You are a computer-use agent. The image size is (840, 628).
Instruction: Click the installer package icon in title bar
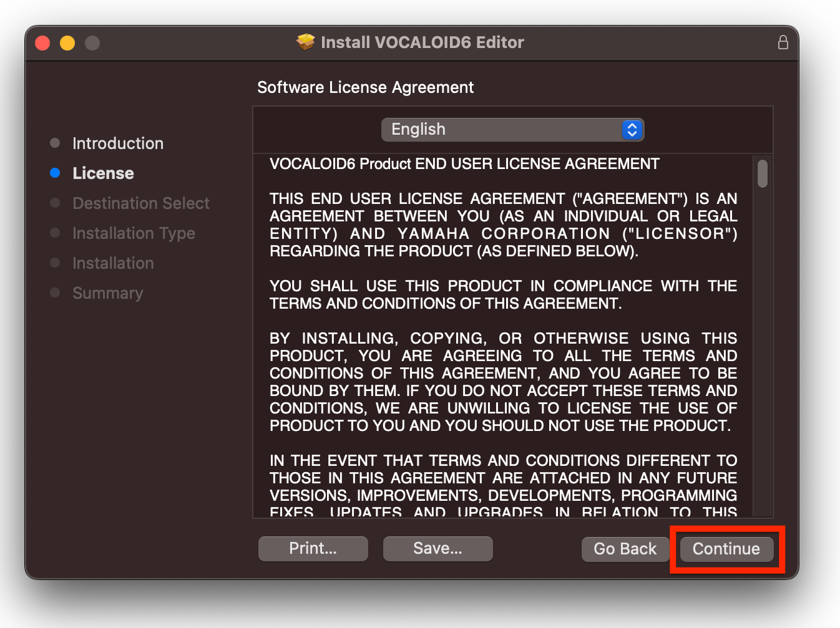point(305,41)
